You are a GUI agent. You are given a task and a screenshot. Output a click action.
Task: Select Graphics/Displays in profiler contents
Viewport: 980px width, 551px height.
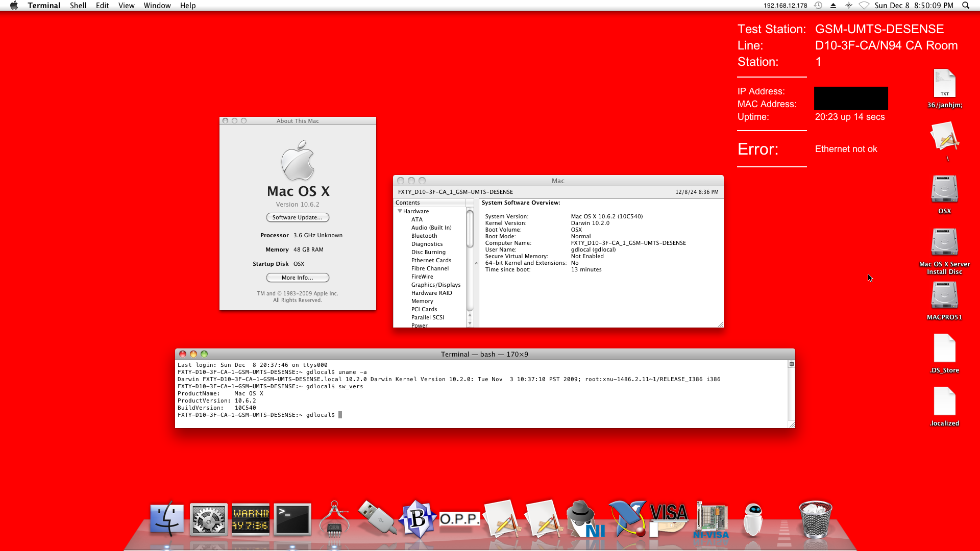tap(436, 285)
